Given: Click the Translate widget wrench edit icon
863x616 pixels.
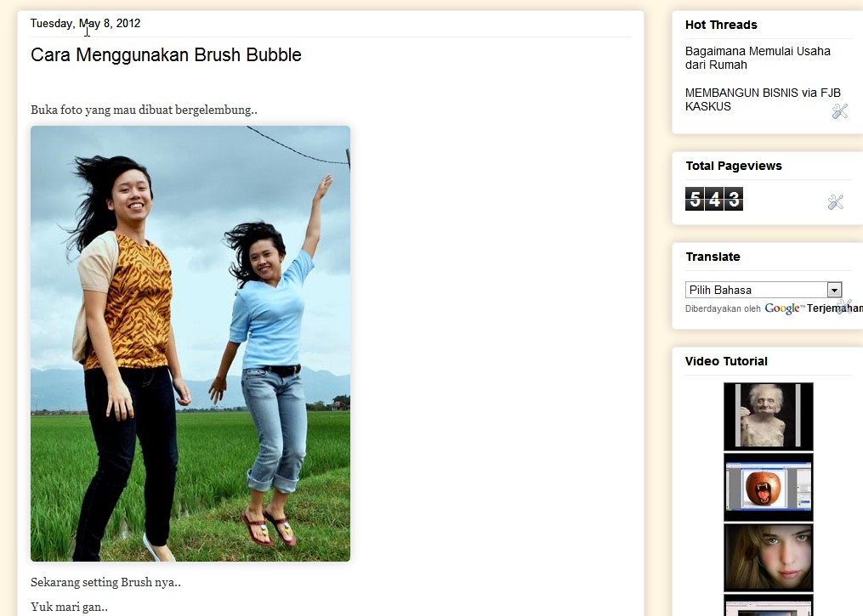Looking at the screenshot, I should 843,307.
